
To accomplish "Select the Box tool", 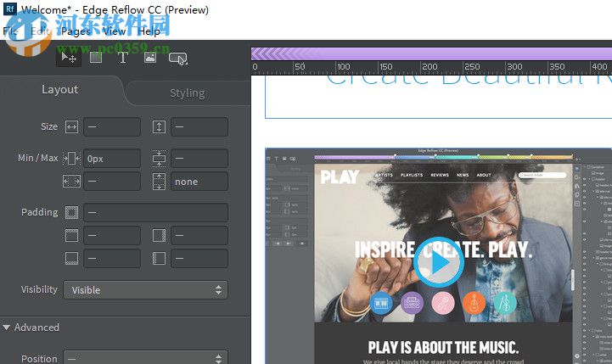I will tap(96, 58).
